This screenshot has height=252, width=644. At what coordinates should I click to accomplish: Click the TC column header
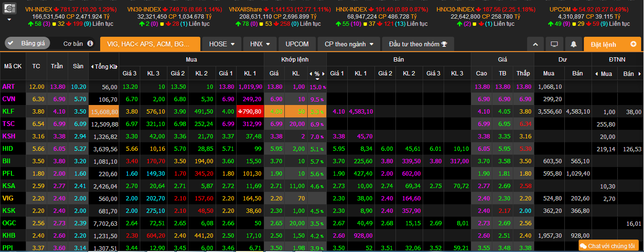(36, 66)
